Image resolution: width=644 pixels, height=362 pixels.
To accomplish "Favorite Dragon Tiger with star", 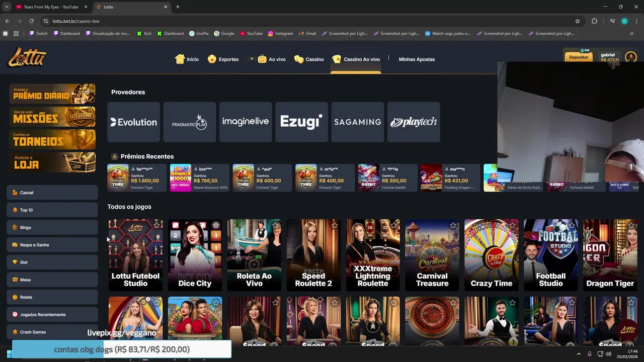I will (631, 225).
